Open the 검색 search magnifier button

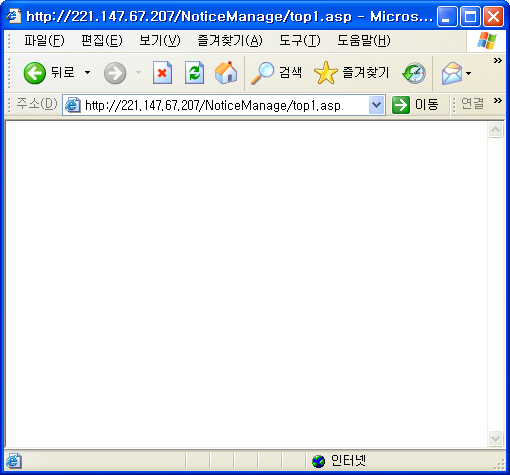pyautogui.click(x=276, y=73)
